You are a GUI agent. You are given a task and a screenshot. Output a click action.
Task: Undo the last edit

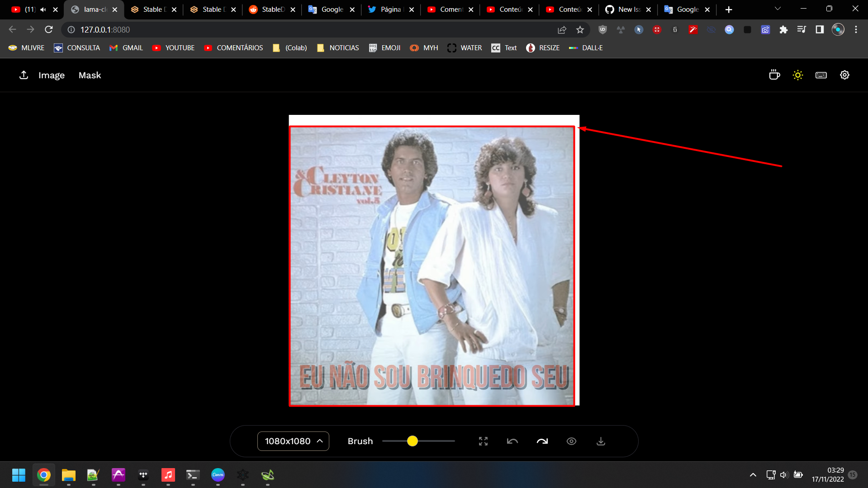(x=512, y=441)
